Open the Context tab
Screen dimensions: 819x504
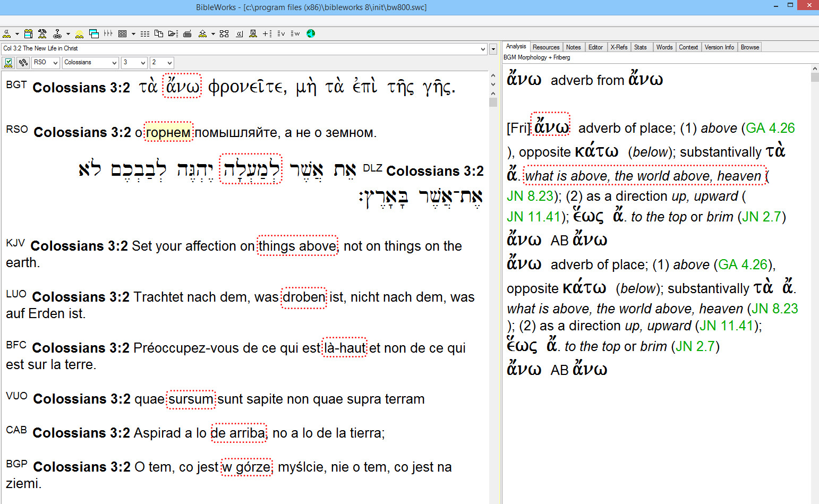(688, 47)
